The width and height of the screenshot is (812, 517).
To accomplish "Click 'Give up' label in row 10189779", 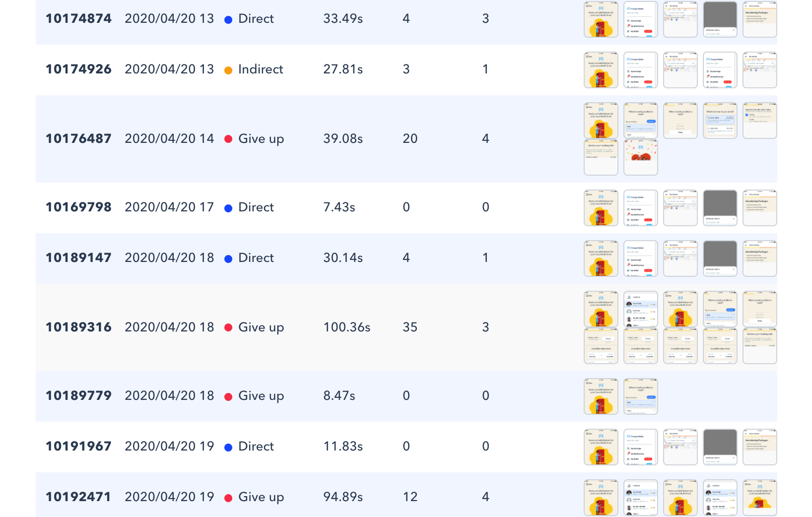I will (261, 396).
